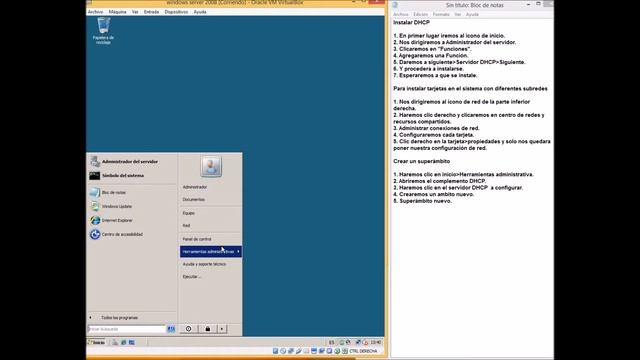Screen dimensions: 640x360
Task: Click the power button in Start menu
Action: tap(189, 329)
